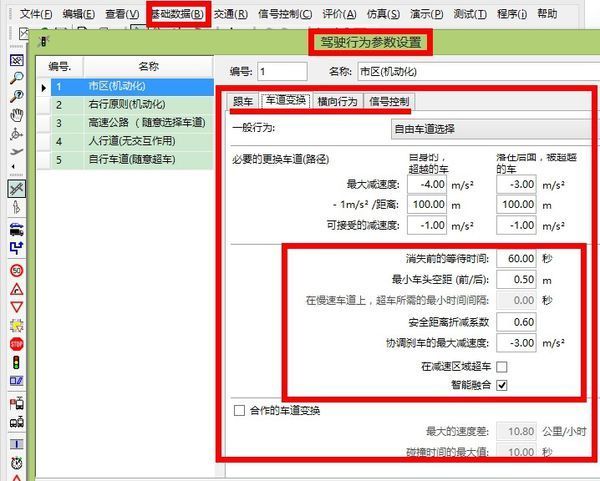This screenshot has width=600, height=481.
Task: Open 信号控制(C) menu
Action: [285, 14]
